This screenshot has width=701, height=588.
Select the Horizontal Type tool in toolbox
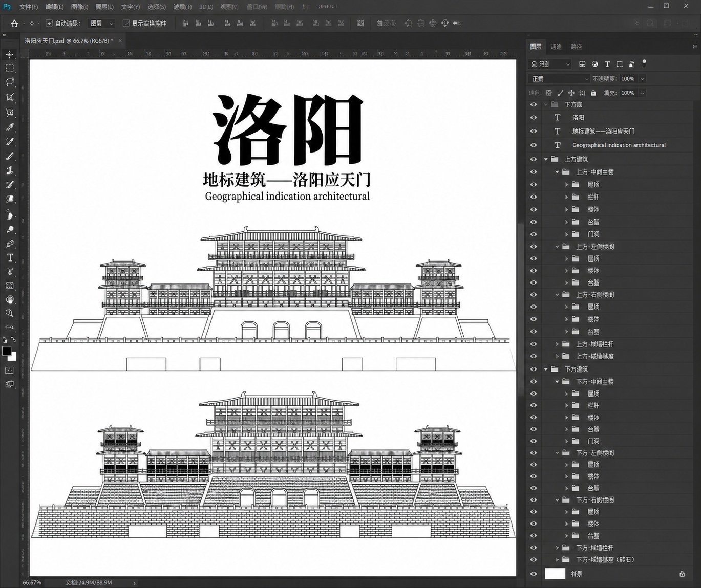(10, 258)
